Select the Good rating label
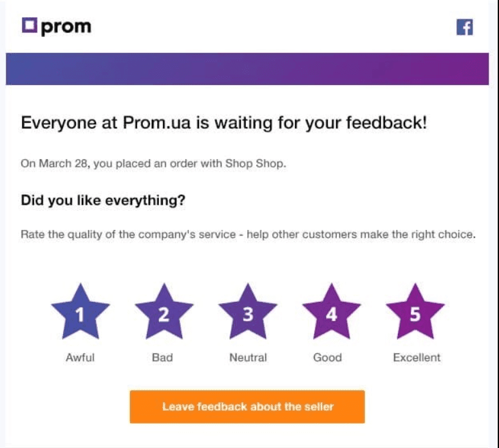Image resolution: width=499 pixels, height=448 pixels. [328, 357]
